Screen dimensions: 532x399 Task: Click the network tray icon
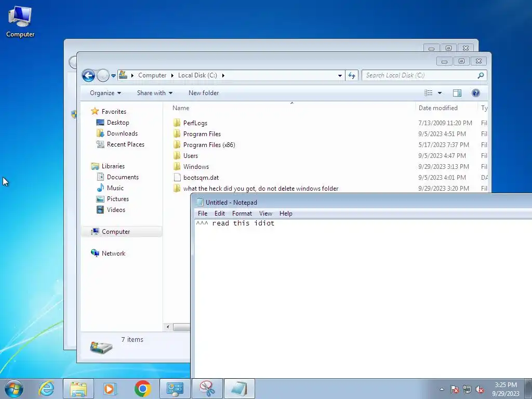[467, 389]
